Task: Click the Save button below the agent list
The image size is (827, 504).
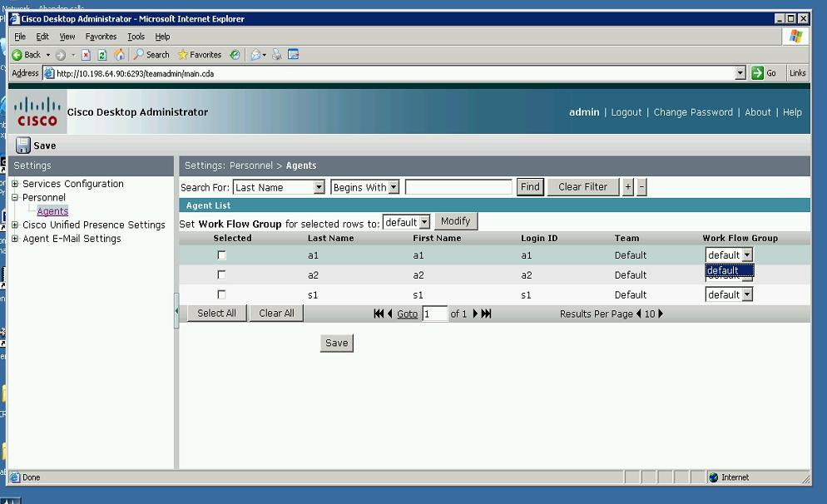Action: click(x=336, y=343)
